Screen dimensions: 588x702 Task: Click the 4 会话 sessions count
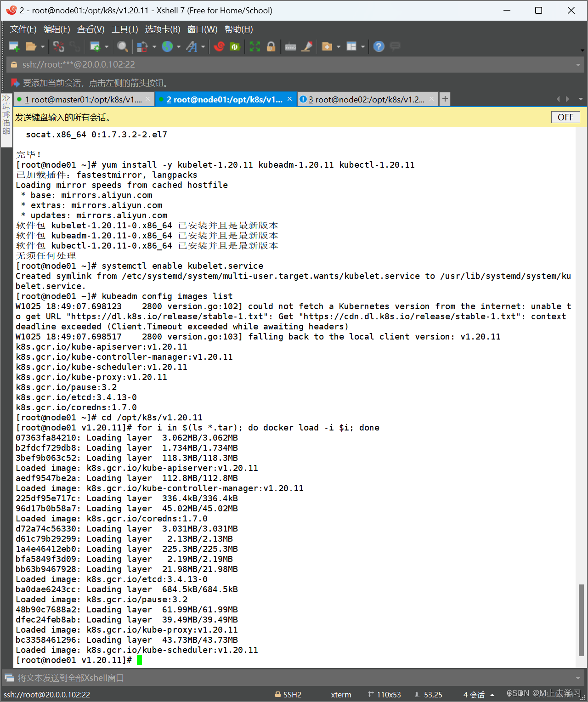coord(474,695)
